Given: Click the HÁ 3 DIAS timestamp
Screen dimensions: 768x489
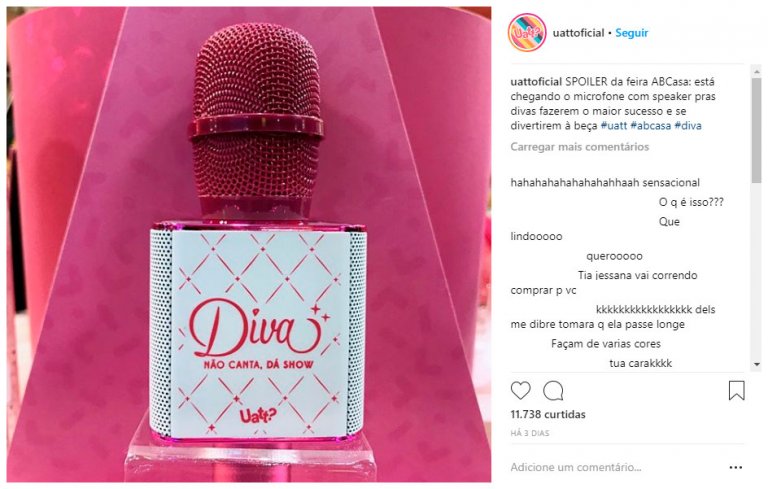Looking at the screenshot, I should pyautogui.click(x=529, y=433).
